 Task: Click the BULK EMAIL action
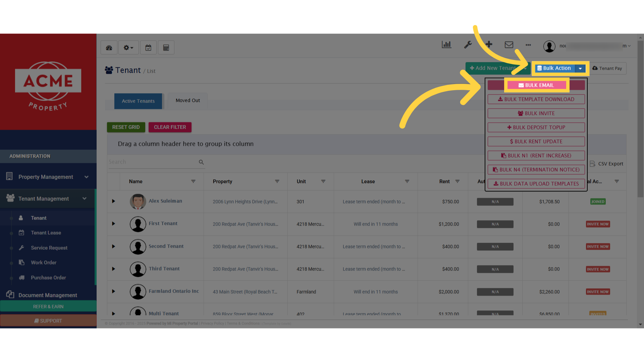[x=536, y=85]
